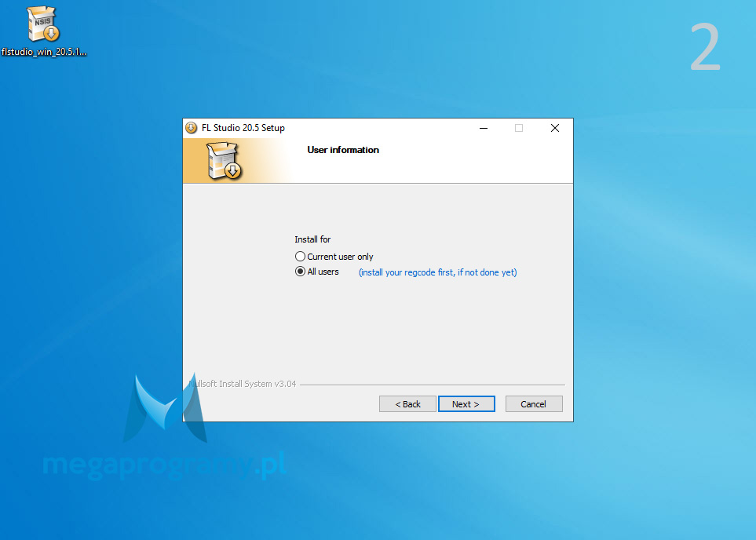The image size is (756, 540).
Task: Click the '< Back' button
Action: [x=408, y=404]
